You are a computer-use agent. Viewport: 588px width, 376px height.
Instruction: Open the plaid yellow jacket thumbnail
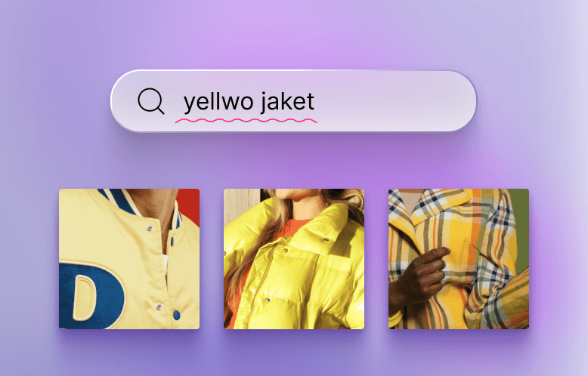coord(459,259)
